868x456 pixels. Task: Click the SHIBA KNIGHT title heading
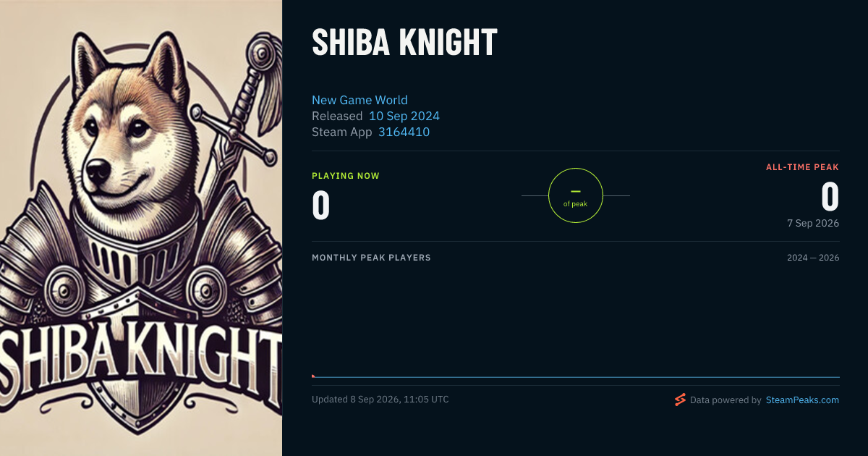tap(404, 43)
